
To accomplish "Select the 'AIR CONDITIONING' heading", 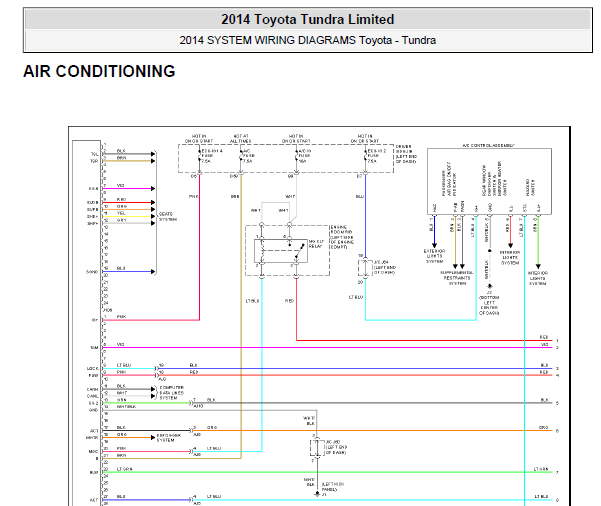I will coord(99,71).
